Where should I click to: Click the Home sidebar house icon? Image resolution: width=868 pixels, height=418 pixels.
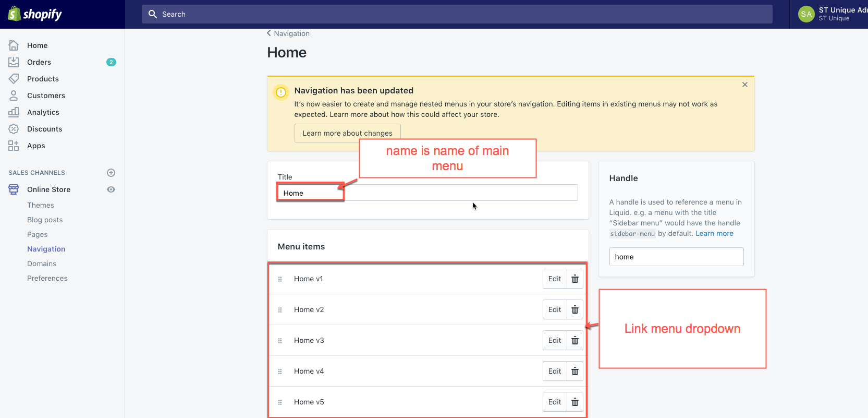click(14, 45)
